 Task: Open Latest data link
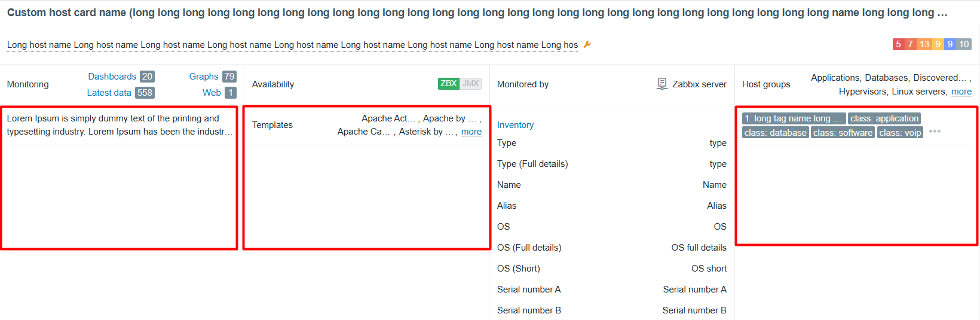[109, 93]
